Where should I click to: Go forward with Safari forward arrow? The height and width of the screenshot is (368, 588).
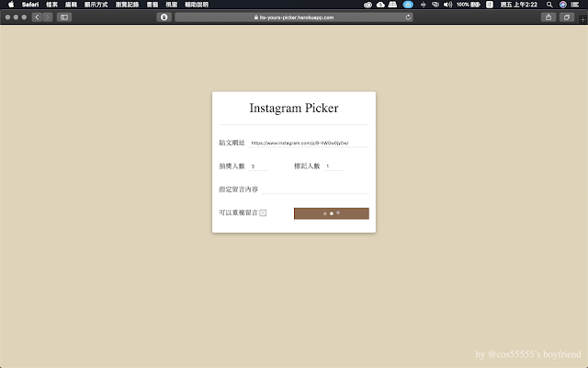(47, 17)
